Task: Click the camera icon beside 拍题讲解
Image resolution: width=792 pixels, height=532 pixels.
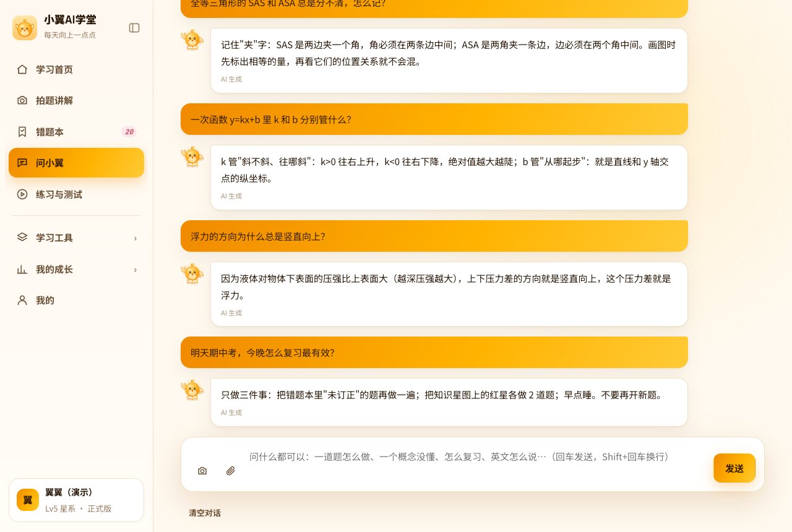Action: pos(22,100)
